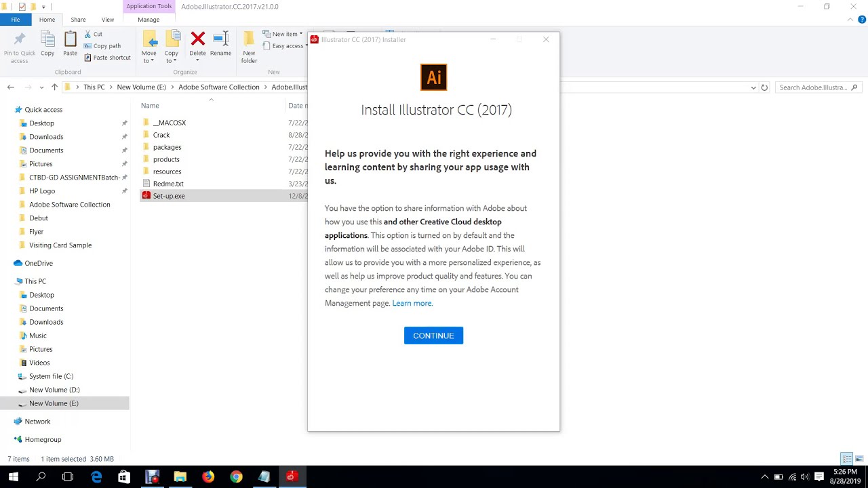Viewport: 868px width, 488px height.
Task: Click the Search Adobe.Illustrator search box
Action: click(818, 87)
